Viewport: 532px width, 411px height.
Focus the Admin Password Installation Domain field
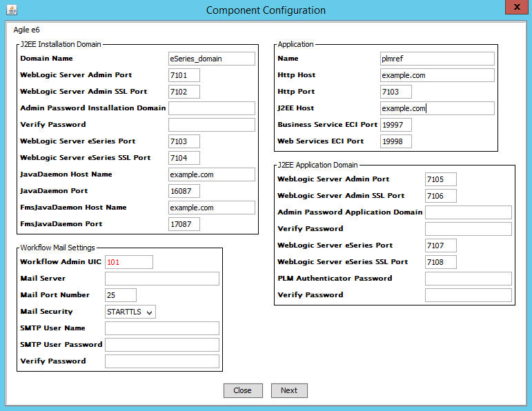[x=212, y=108]
